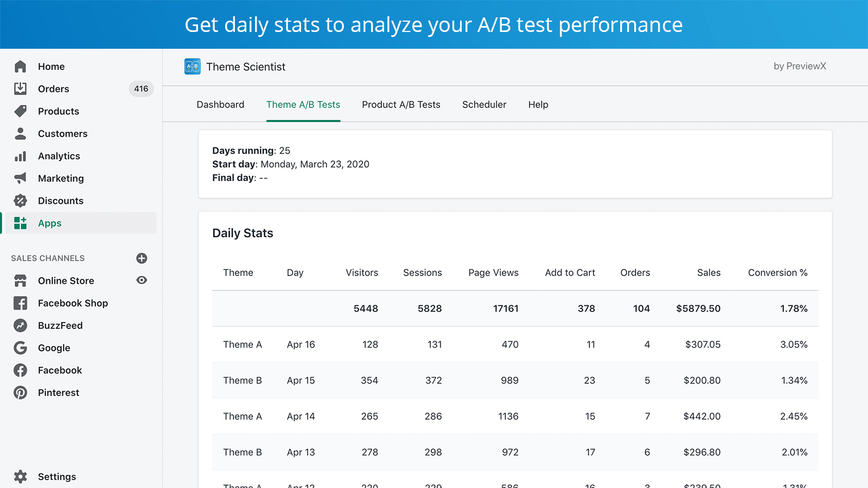This screenshot has width=868, height=488.
Task: Select the Theme A Apr 16 row
Action: pos(515,344)
